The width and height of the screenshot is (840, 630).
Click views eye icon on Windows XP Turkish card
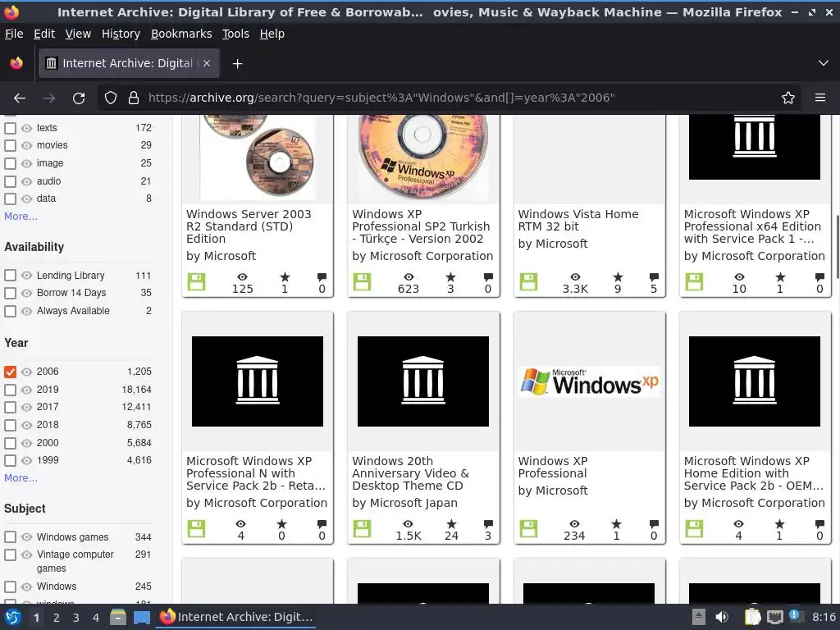pyautogui.click(x=409, y=277)
